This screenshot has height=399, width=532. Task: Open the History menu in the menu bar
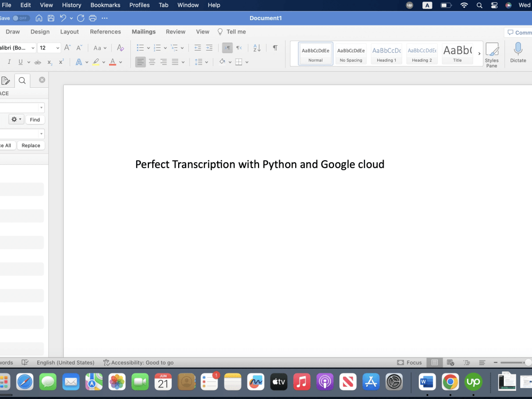click(x=72, y=5)
